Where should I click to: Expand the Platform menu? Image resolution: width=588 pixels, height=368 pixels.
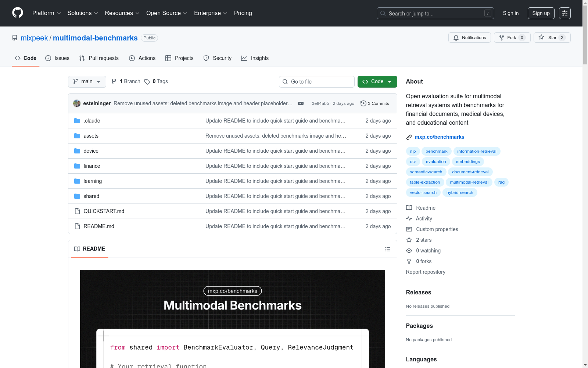pos(46,13)
